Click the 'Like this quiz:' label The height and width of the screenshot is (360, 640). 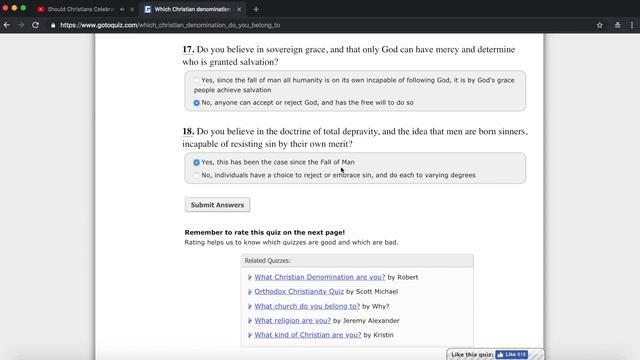point(472,355)
